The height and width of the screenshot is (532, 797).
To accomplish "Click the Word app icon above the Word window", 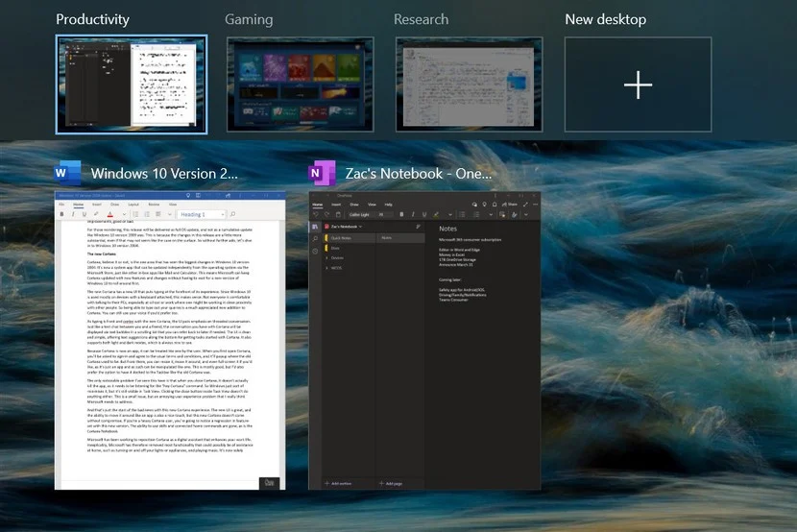I will point(67,173).
